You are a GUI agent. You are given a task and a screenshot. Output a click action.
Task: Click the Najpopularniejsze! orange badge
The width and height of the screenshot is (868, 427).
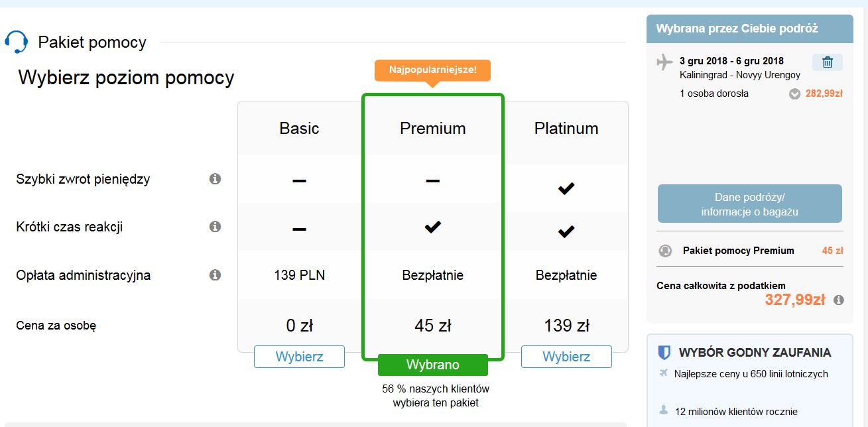click(x=432, y=70)
